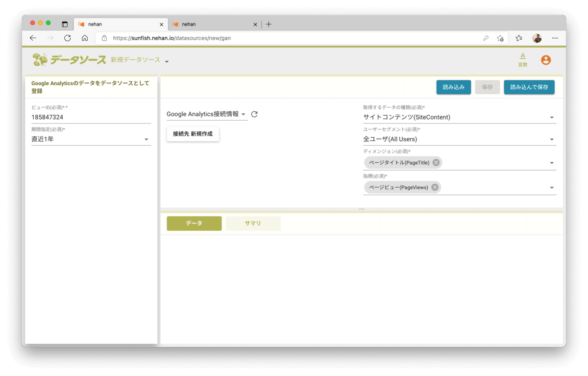
Task: Click the lock icon in the address bar
Action: [104, 38]
